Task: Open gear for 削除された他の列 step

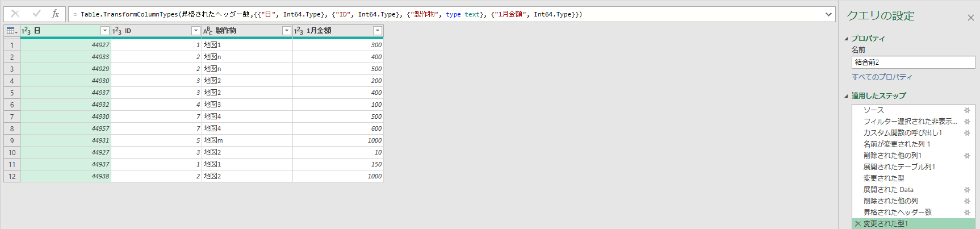Action: 967,201
